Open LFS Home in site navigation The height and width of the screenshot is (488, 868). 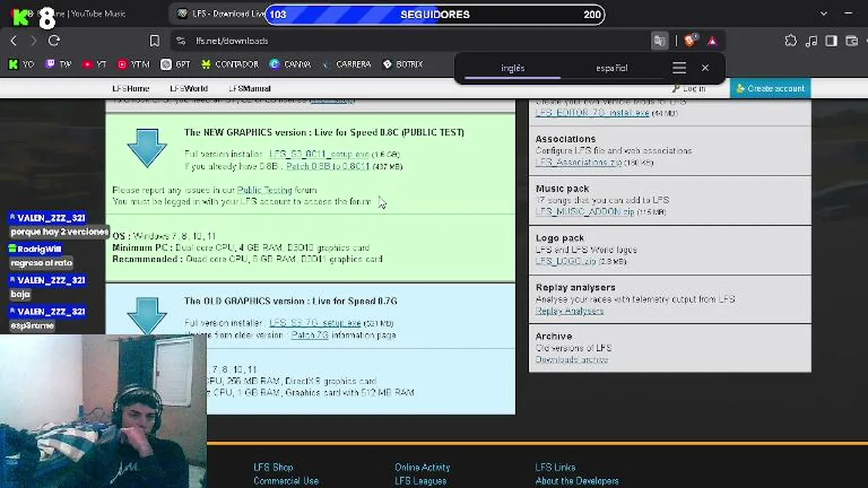click(x=131, y=88)
